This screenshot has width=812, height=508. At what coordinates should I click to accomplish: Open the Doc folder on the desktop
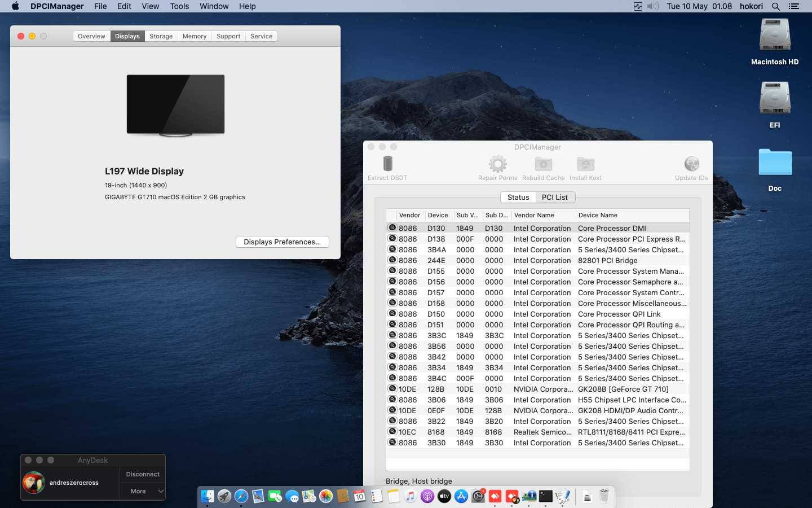(x=775, y=163)
